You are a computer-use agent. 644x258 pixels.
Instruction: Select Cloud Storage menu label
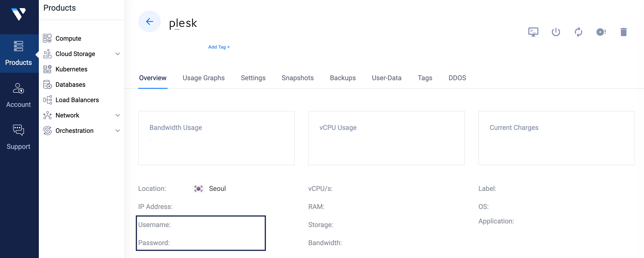point(75,54)
